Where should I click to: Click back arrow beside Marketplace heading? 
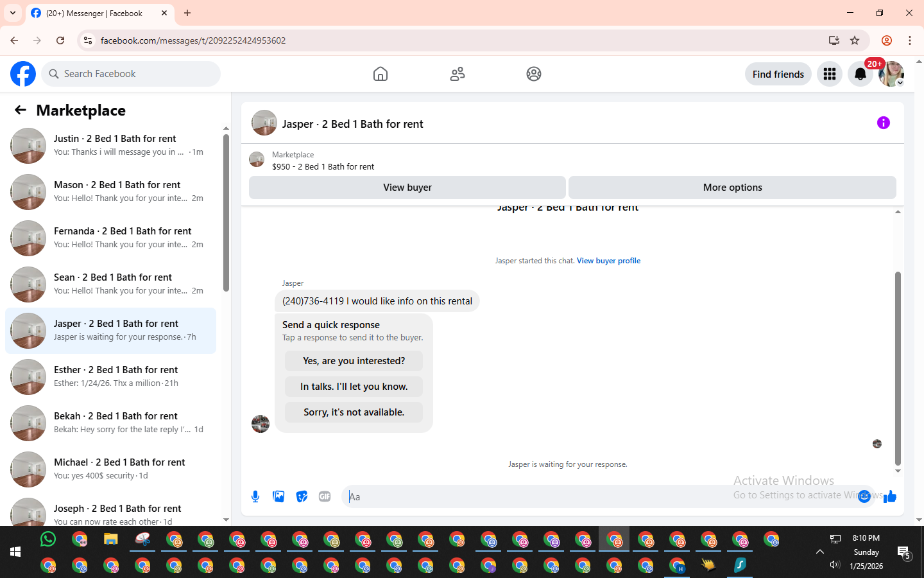pyautogui.click(x=21, y=110)
